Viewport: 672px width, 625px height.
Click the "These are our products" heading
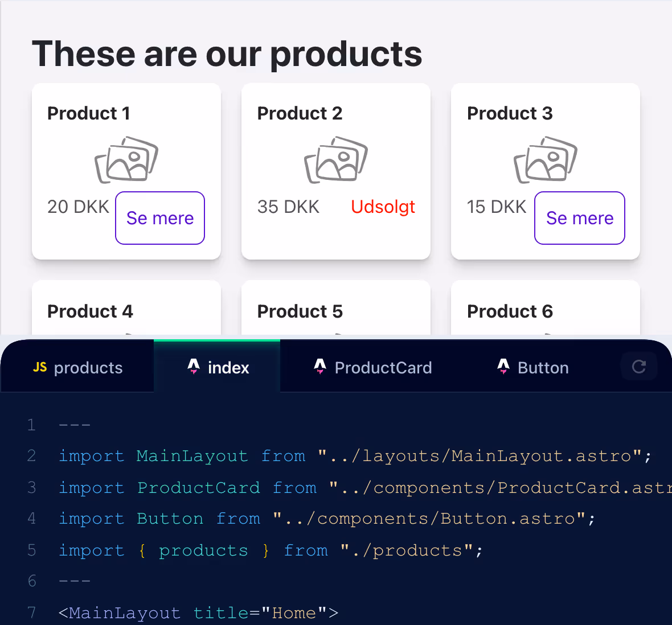pyautogui.click(x=227, y=54)
